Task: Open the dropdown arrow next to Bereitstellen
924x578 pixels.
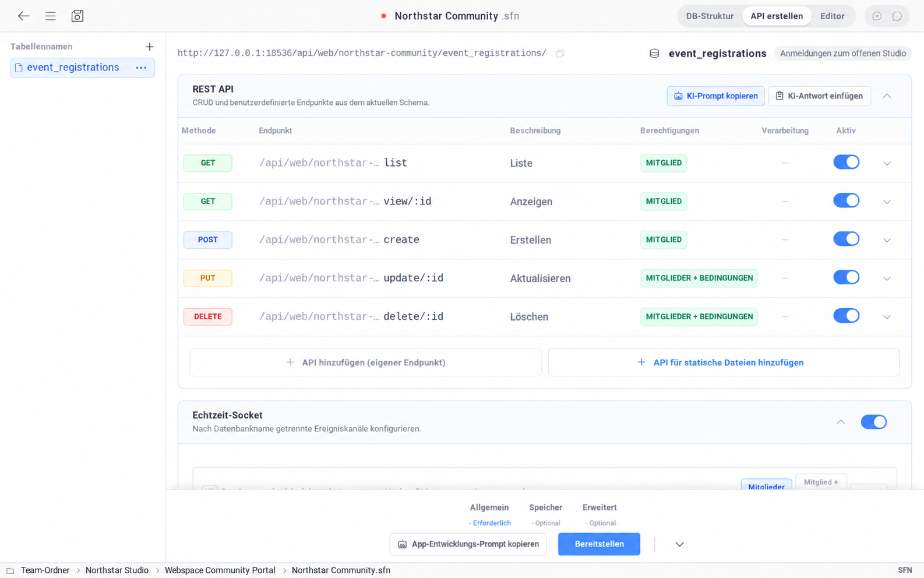Action: point(679,544)
